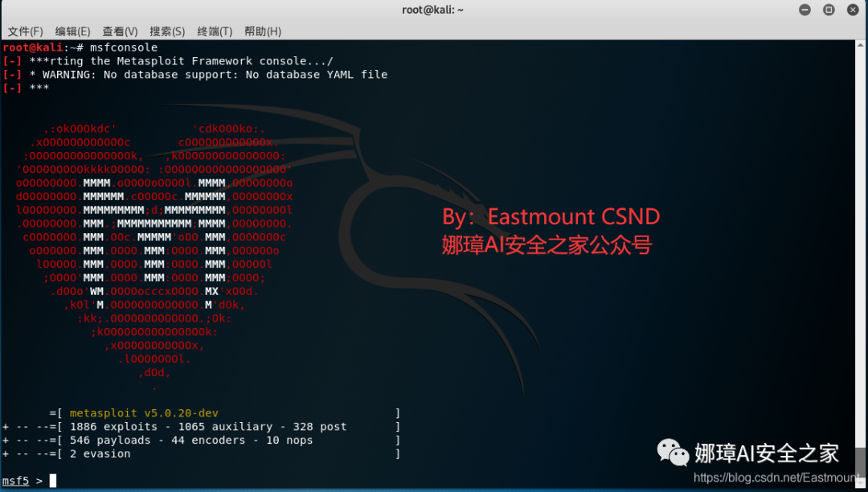Click '10 nops' in the banner

pos(289,440)
